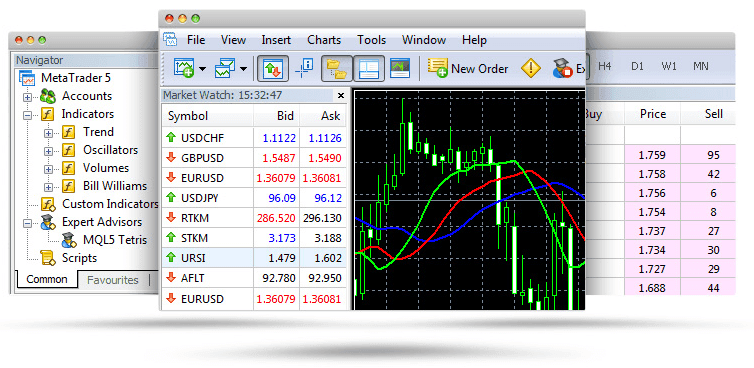This screenshot has height=368, width=754.
Task: Select the W1 timeframe in back window
Action: [x=669, y=66]
